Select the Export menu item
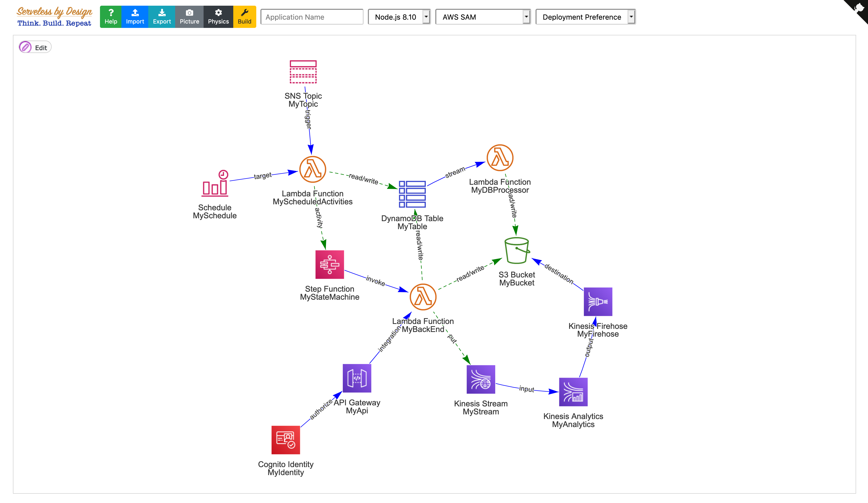 tap(161, 17)
